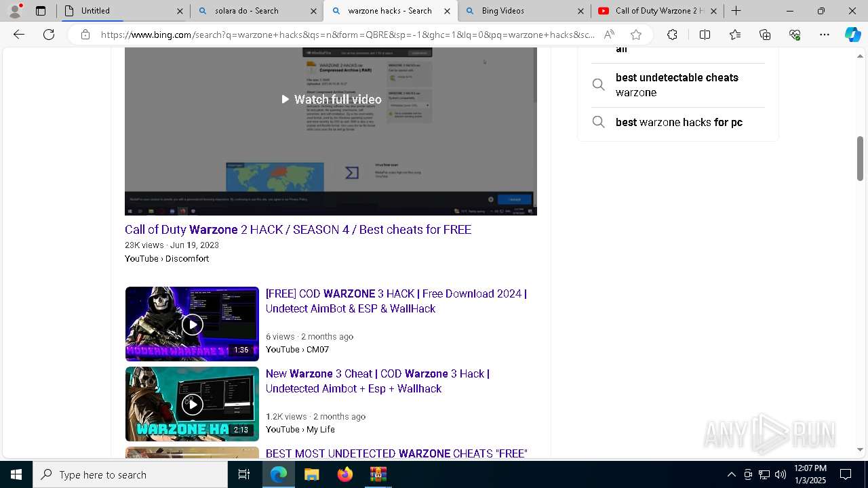868x488 pixels.
Task: Open Microsoft Edge taskbar icon
Action: [x=279, y=474]
